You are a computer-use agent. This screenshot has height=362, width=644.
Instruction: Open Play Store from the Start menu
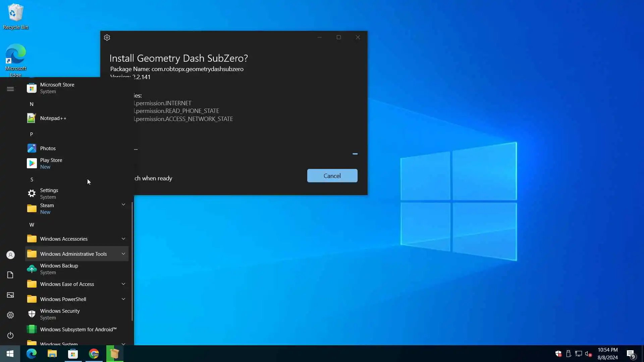tap(51, 163)
